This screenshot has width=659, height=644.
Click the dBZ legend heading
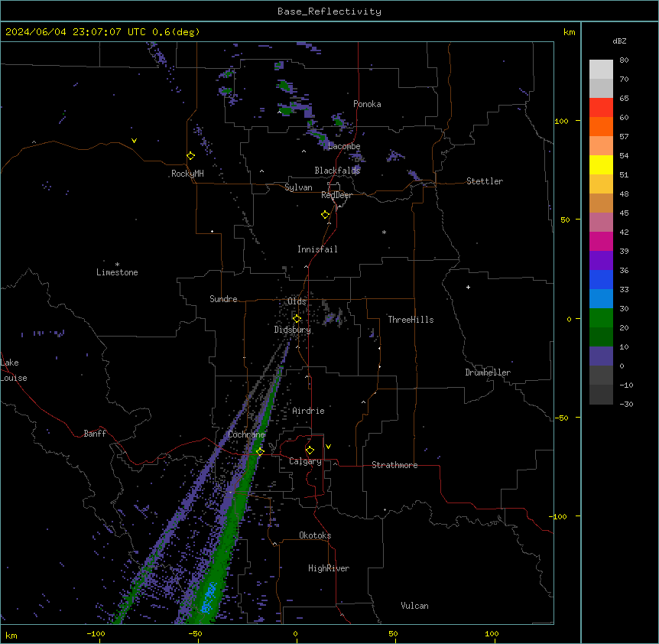click(x=619, y=41)
